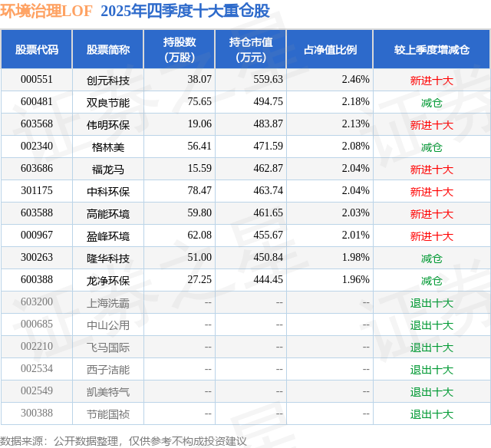Click share count 15.59

click(199, 169)
